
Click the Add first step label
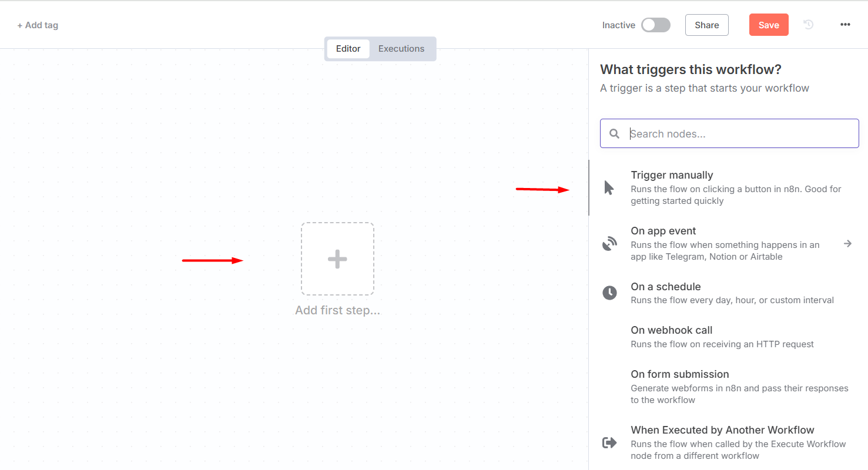[x=337, y=310]
